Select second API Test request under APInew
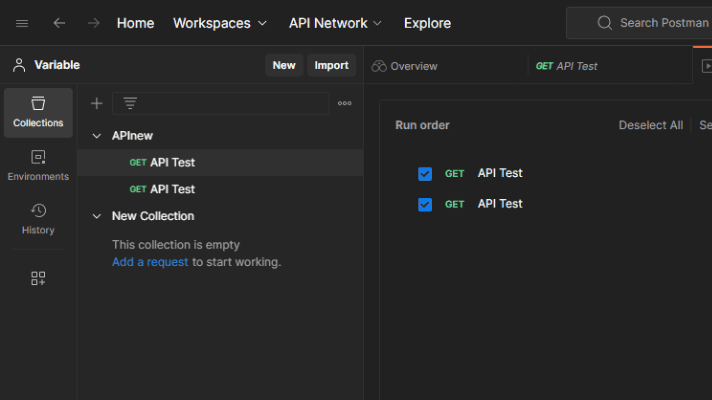Image resolution: width=712 pixels, height=400 pixels. click(220, 189)
